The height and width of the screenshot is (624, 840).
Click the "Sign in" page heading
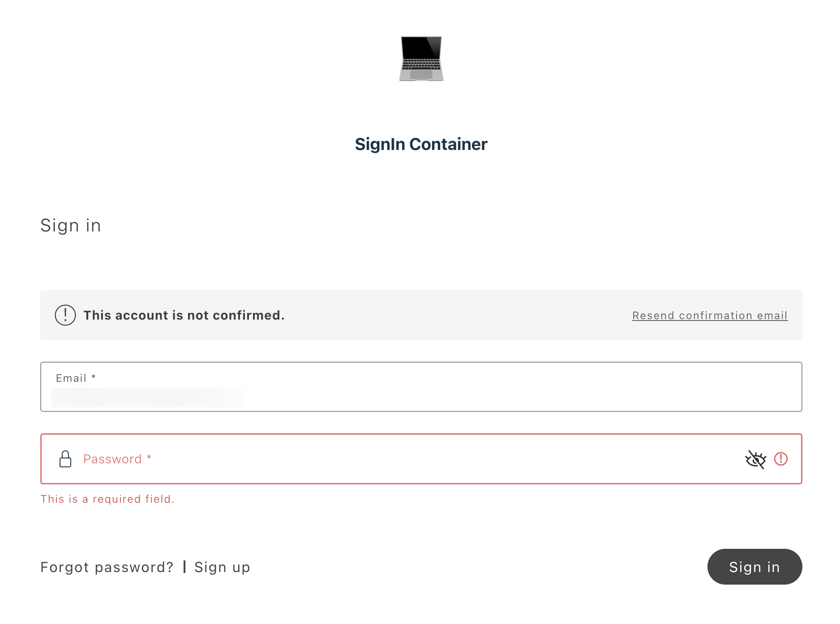coord(70,225)
